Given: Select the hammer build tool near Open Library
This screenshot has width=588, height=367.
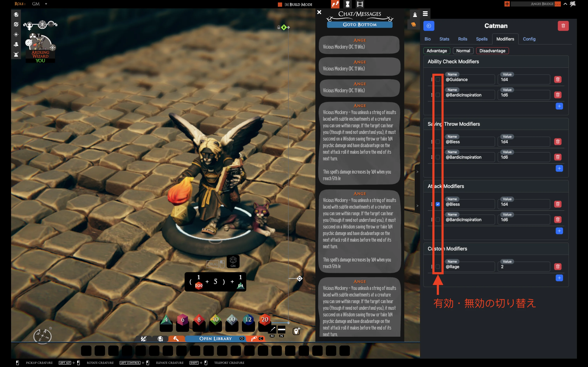Looking at the screenshot, I should click(x=177, y=339).
